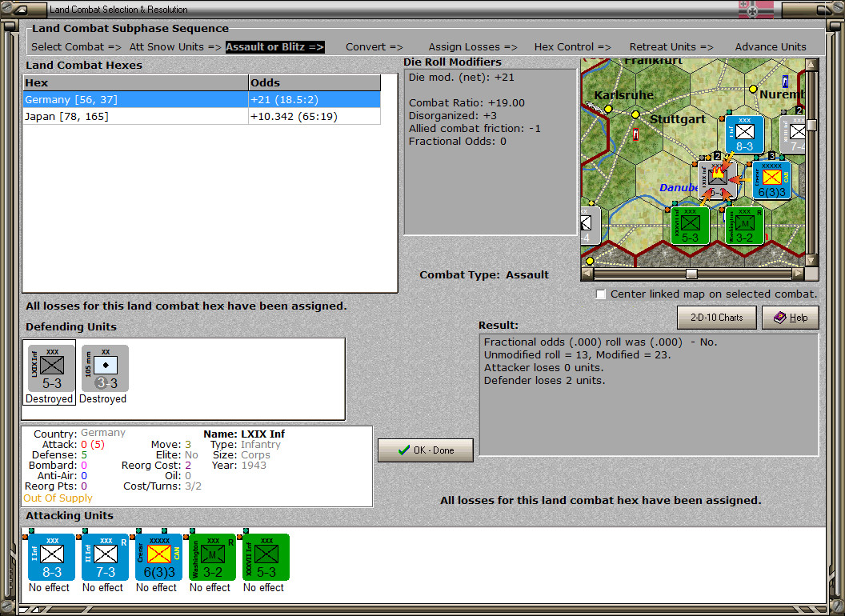
Task: Select the XXXVII Inf 5-3 attacking unit
Action: point(266,557)
